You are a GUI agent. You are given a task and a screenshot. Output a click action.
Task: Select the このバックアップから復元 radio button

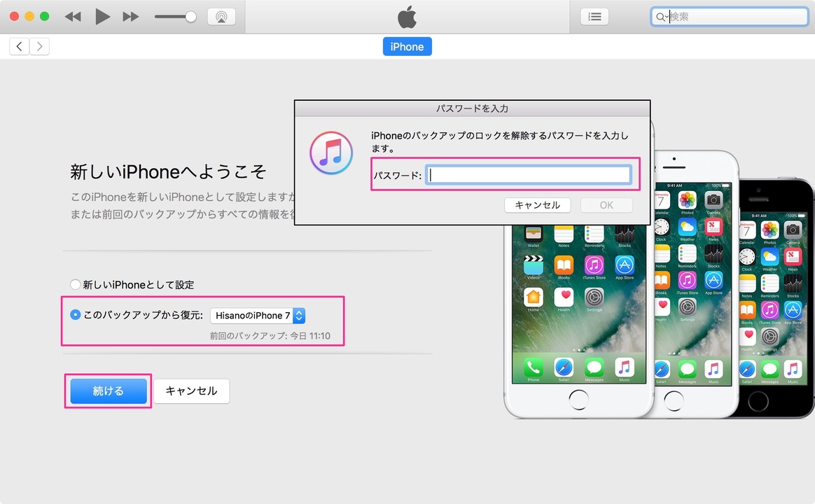(76, 314)
